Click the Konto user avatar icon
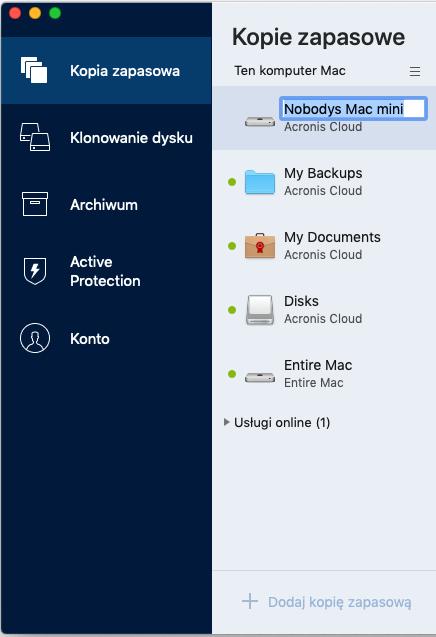Screen dimensions: 436x637 (x=35, y=338)
